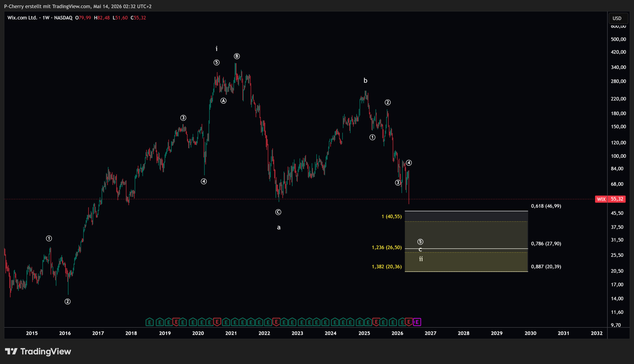The width and height of the screenshot is (634, 364).
Task: Open the USD currency selector
Action: (617, 18)
